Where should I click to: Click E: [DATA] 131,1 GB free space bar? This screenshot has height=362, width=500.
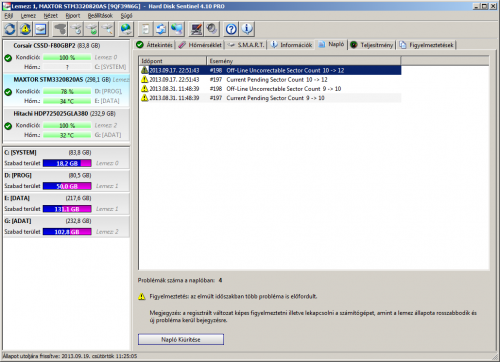67,209
